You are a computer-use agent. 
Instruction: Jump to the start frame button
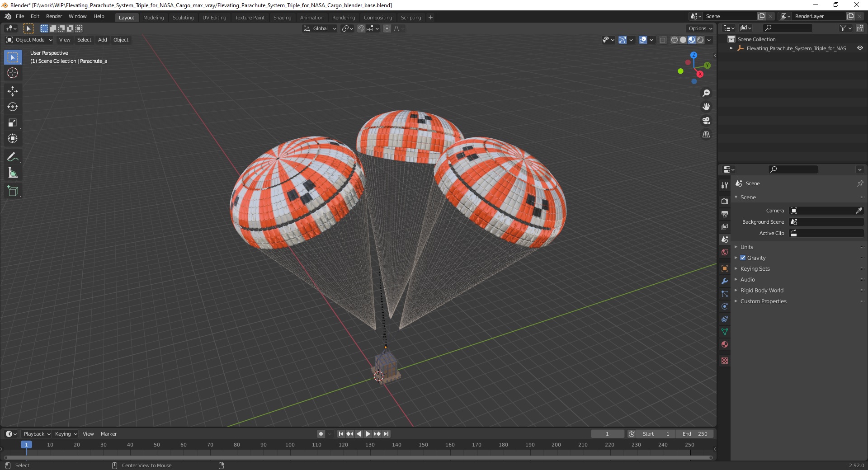341,434
